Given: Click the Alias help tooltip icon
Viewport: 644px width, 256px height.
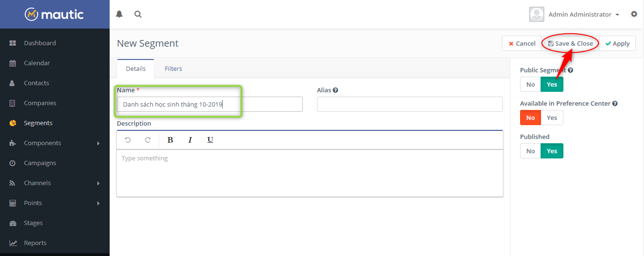Looking at the screenshot, I should click(336, 90).
